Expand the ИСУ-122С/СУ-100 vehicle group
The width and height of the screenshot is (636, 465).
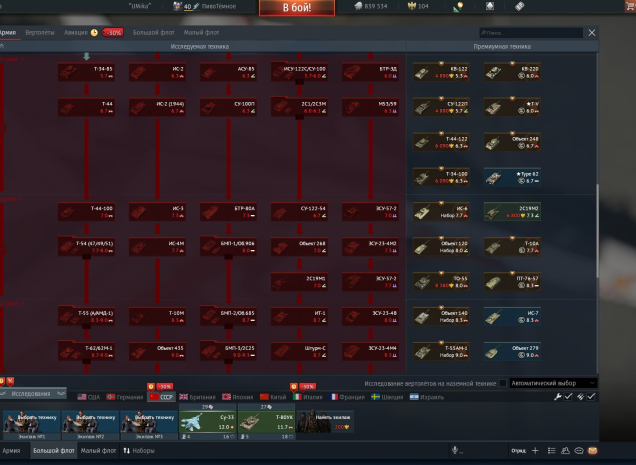[299, 73]
